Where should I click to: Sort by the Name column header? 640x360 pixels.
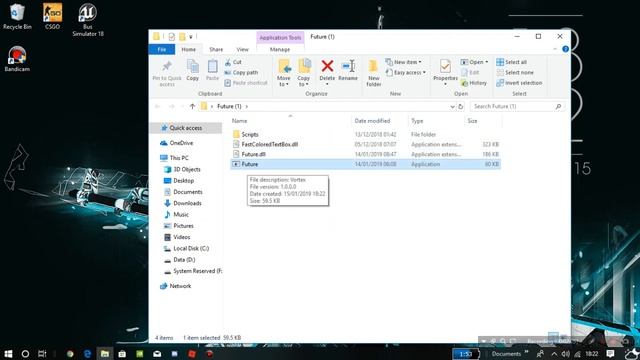291,121
